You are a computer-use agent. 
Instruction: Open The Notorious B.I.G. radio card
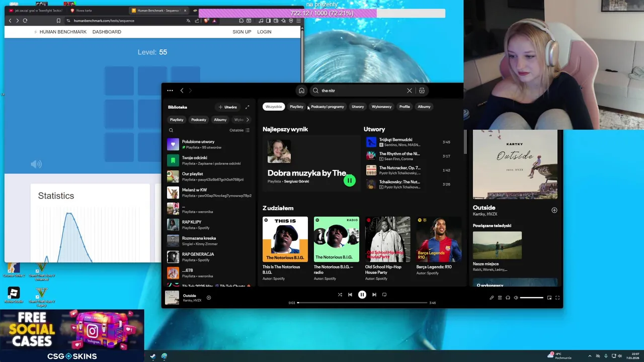pyautogui.click(x=336, y=249)
